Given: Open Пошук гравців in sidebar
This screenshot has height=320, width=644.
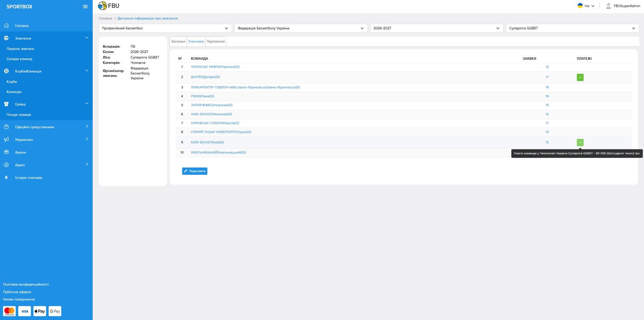Looking at the screenshot, I should [19, 115].
